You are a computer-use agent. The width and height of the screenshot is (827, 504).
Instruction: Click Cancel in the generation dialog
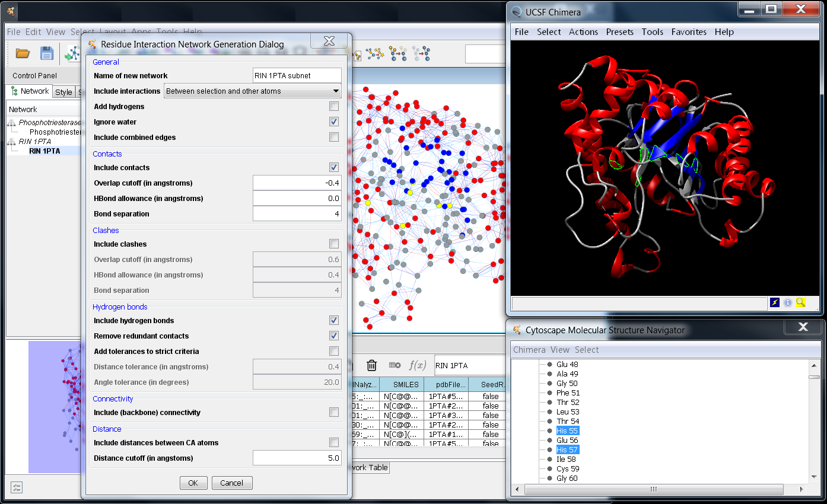pos(231,483)
